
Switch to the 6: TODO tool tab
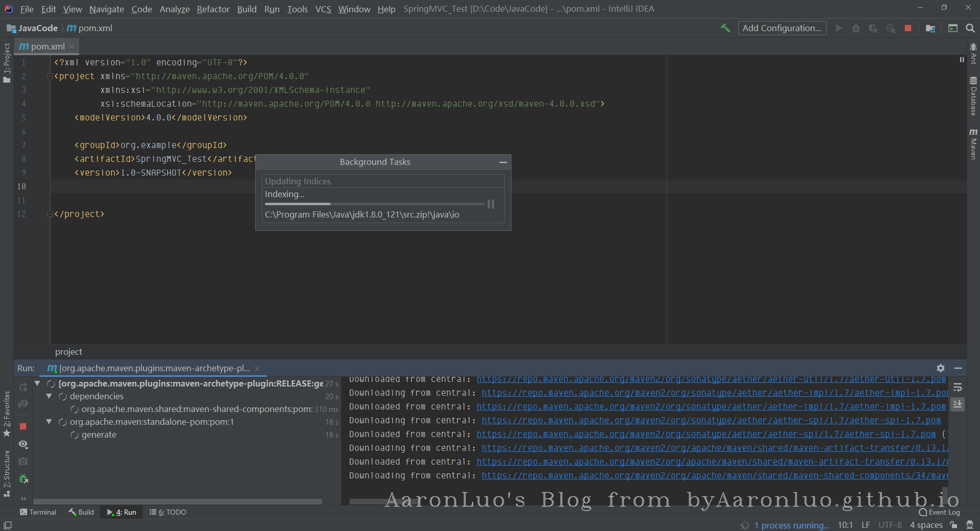(x=168, y=512)
